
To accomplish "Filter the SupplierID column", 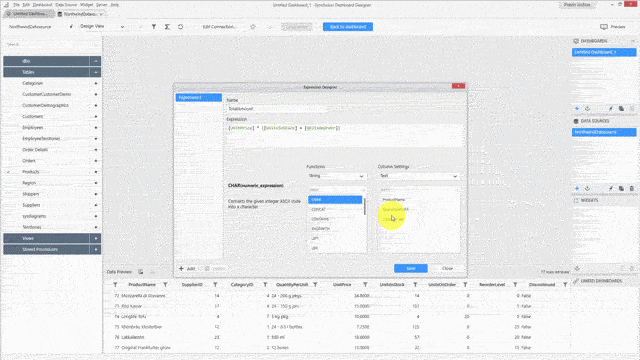I will [215, 285].
